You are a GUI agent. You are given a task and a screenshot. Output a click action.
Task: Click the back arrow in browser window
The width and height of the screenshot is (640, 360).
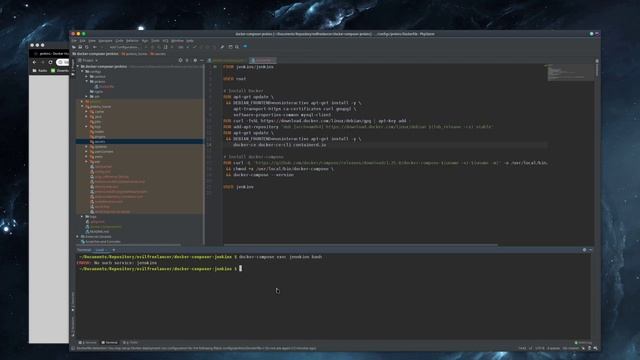click(34, 62)
